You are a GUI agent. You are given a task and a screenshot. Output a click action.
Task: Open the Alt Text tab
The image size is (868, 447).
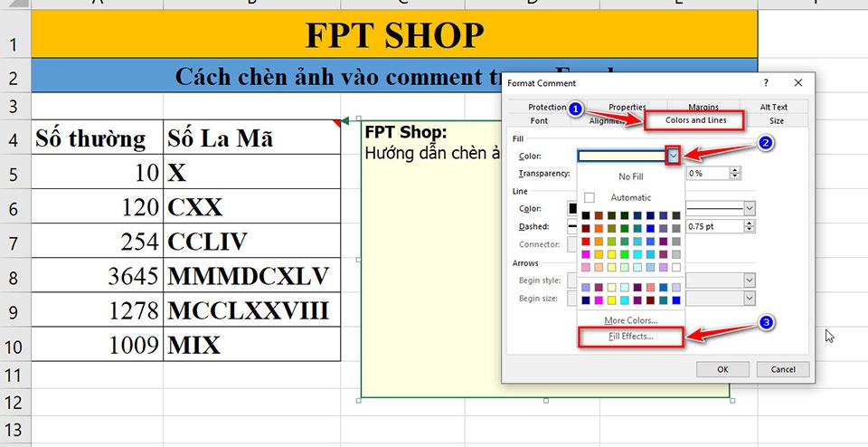pyautogui.click(x=773, y=107)
